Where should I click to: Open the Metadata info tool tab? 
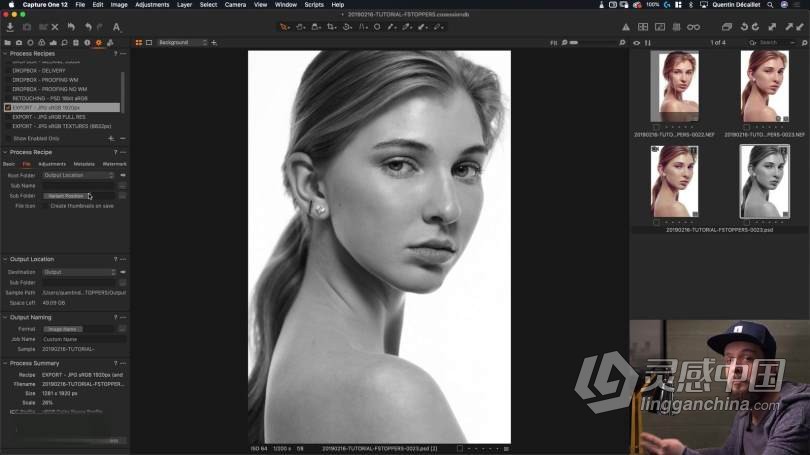point(87,43)
